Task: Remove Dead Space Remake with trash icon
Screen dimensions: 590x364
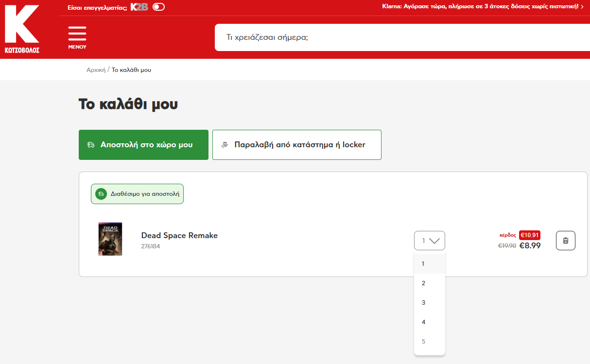Action: [x=566, y=241]
